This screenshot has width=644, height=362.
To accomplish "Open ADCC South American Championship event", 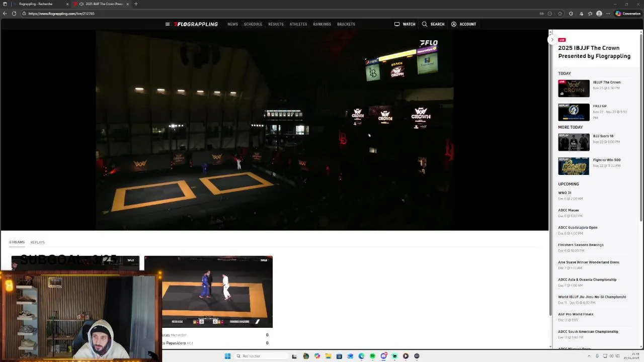I will click(588, 331).
